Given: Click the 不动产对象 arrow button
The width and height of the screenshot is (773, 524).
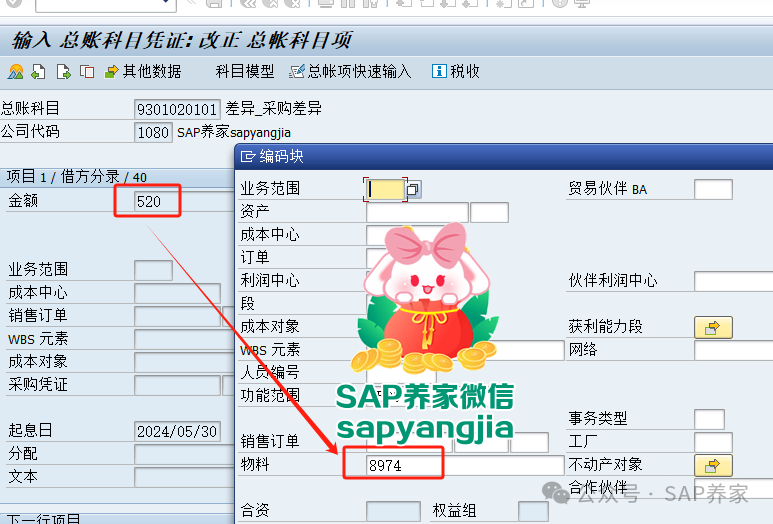Looking at the screenshot, I should pyautogui.click(x=713, y=465).
